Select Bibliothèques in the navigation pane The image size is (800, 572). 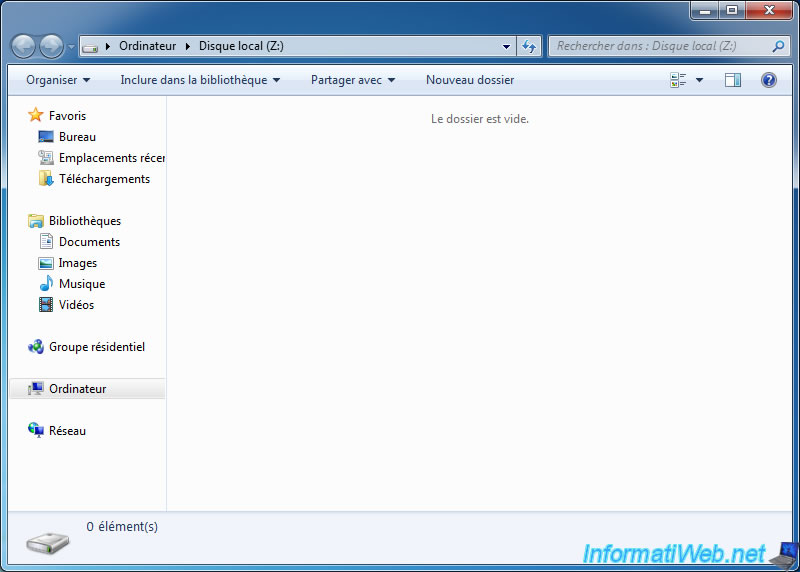coord(85,221)
